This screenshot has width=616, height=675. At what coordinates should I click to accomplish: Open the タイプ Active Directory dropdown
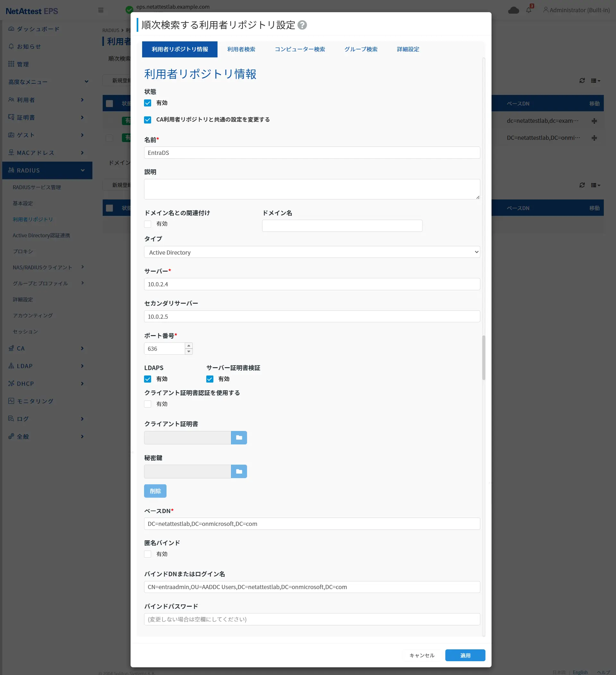(x=312, y=252)
